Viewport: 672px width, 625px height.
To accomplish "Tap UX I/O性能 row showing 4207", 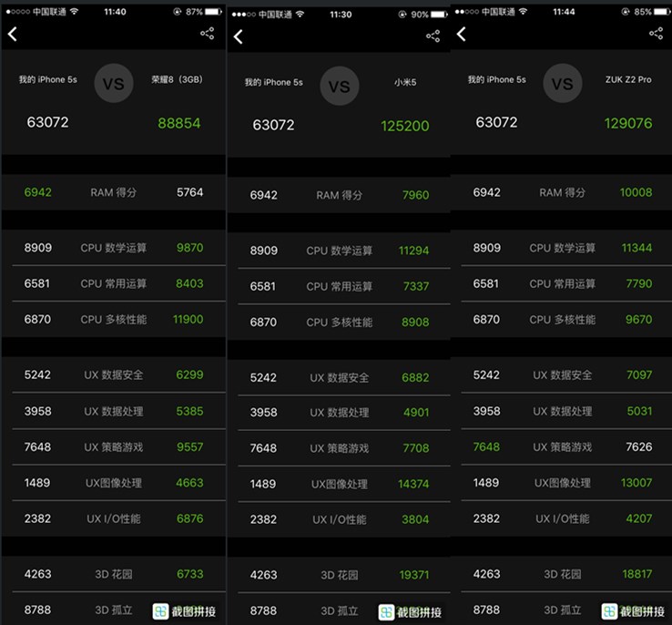I will (562, 518).
